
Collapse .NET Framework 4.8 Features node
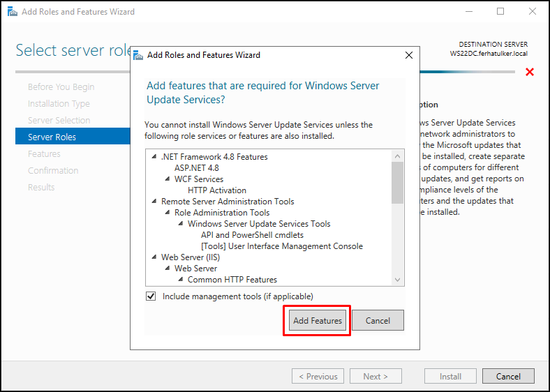point(154,157)
